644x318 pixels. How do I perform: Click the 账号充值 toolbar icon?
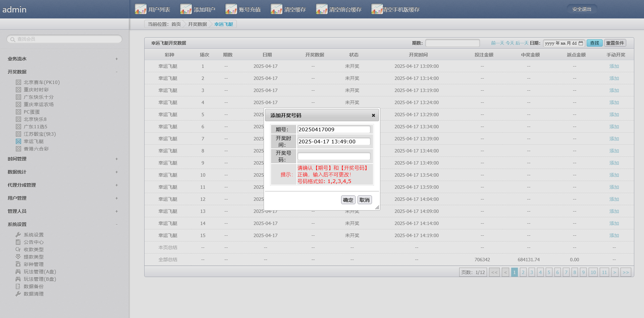click(x=231, y=9)
